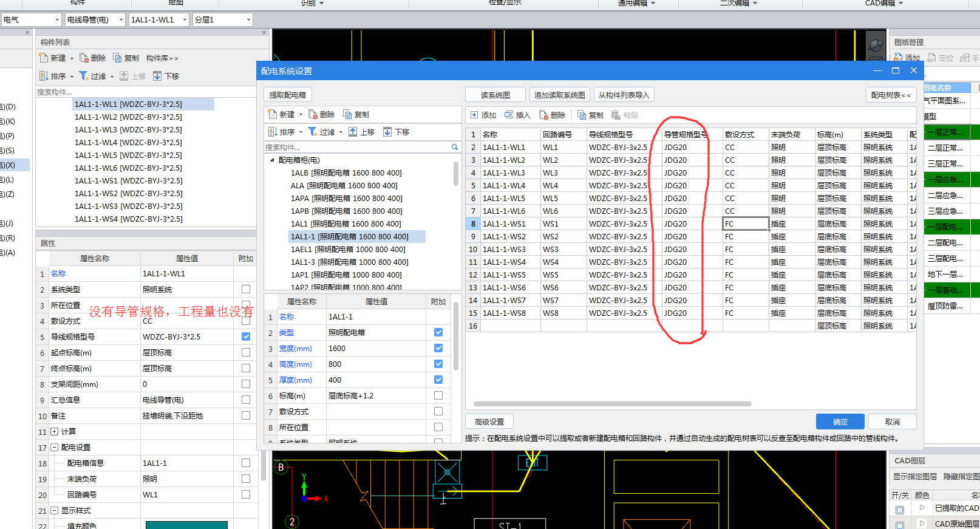Select 1AL1-3 照明配电箱 tree item
The width and height of the screenshot is (980, 529).
click(x=350, y=262)
